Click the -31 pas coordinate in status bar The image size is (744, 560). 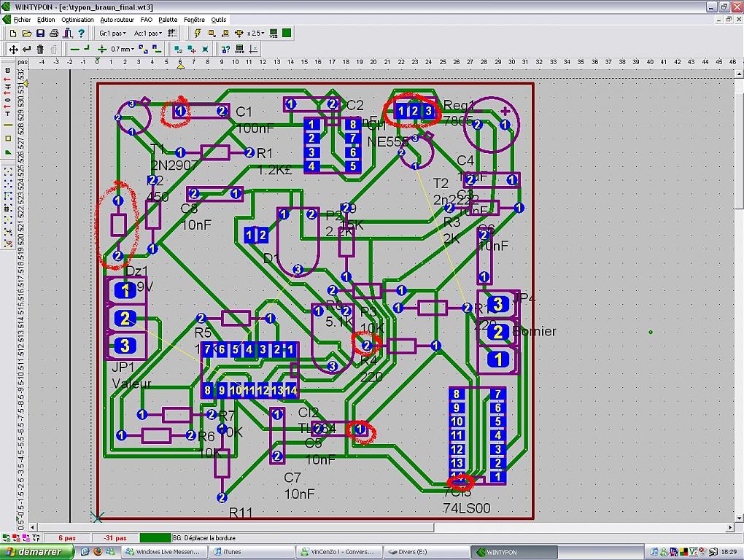[115, 537]
